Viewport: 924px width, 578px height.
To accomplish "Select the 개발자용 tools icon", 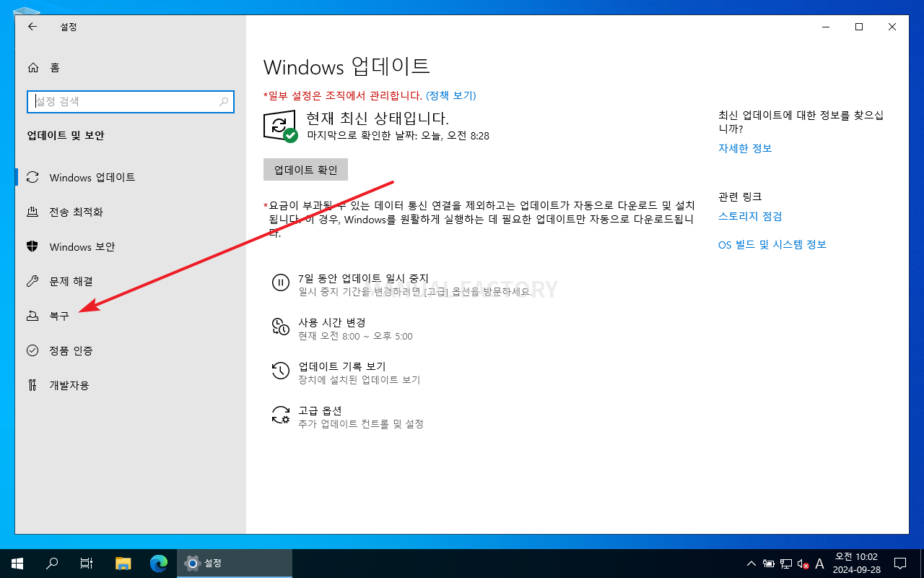I will (32, 385).
